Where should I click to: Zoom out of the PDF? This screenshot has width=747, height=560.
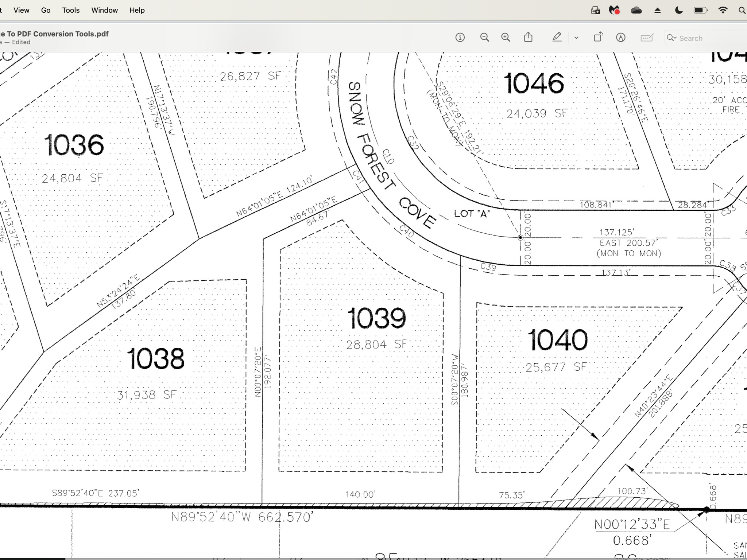(484, 37)
